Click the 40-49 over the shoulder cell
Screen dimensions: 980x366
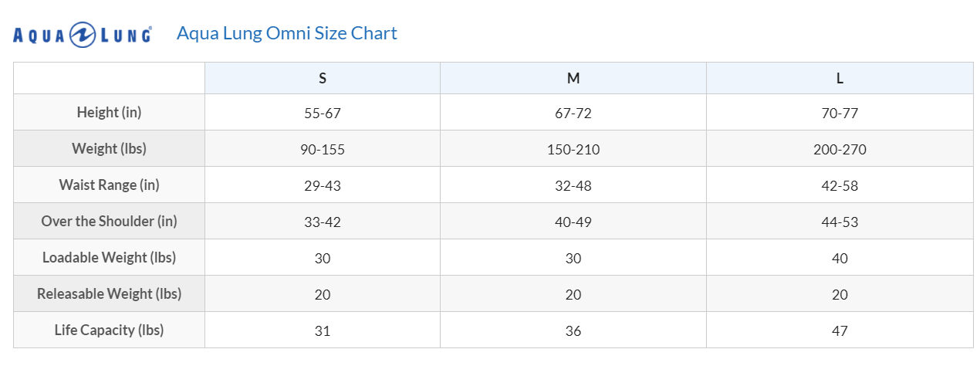[x=573, y=222]
